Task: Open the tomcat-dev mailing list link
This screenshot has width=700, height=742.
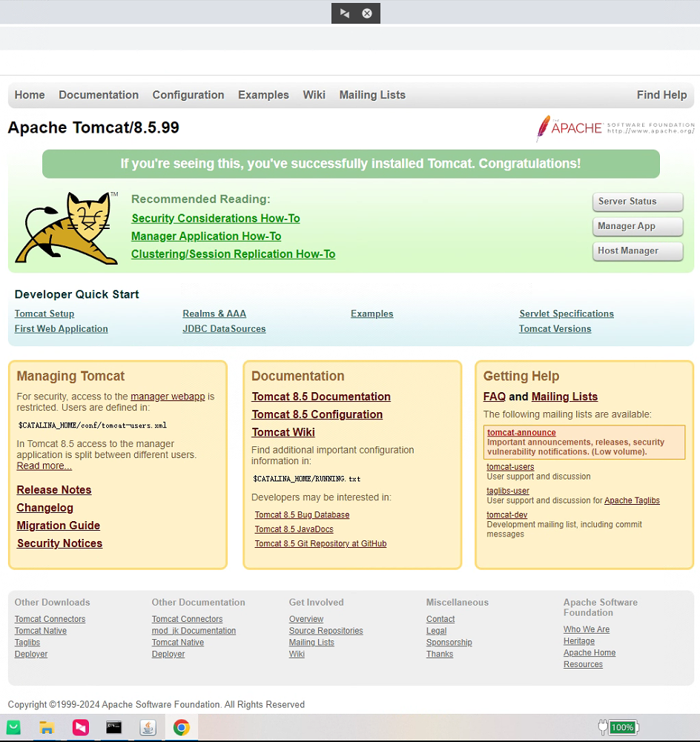Action: tap(507, 515)
